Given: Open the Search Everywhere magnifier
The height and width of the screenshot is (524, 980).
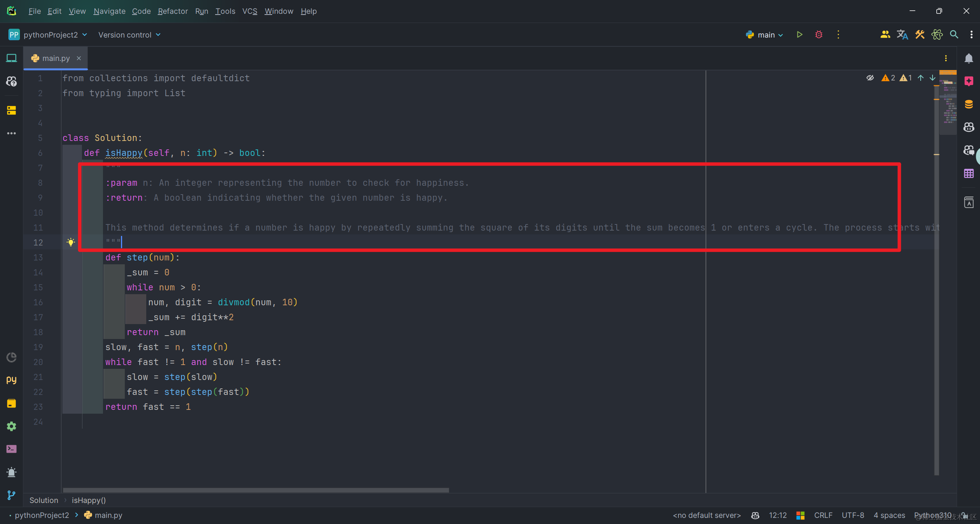Looking at the screenshot, I should click(x=954, y=35).
